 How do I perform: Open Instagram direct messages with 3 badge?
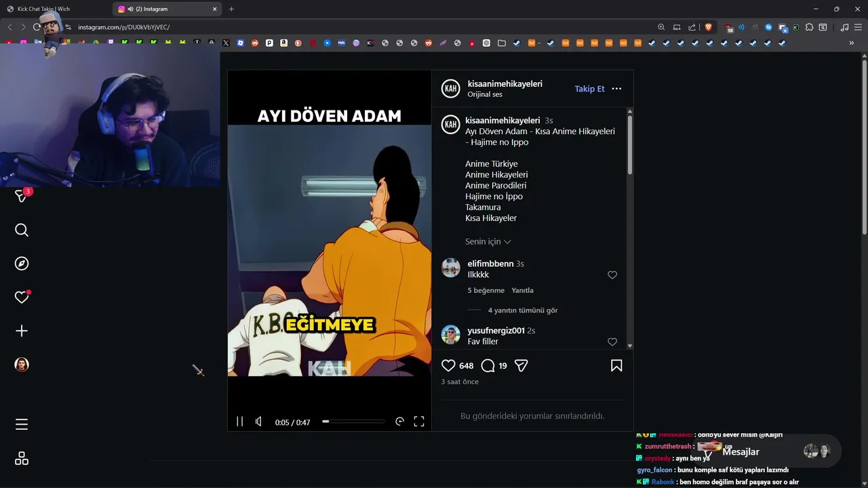(22, 196)
